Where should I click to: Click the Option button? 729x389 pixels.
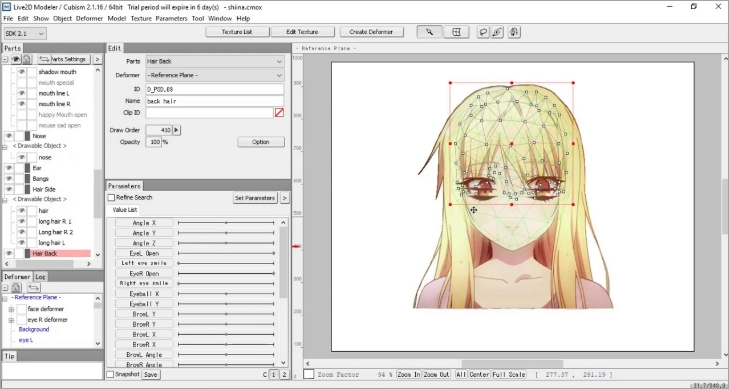261,142
